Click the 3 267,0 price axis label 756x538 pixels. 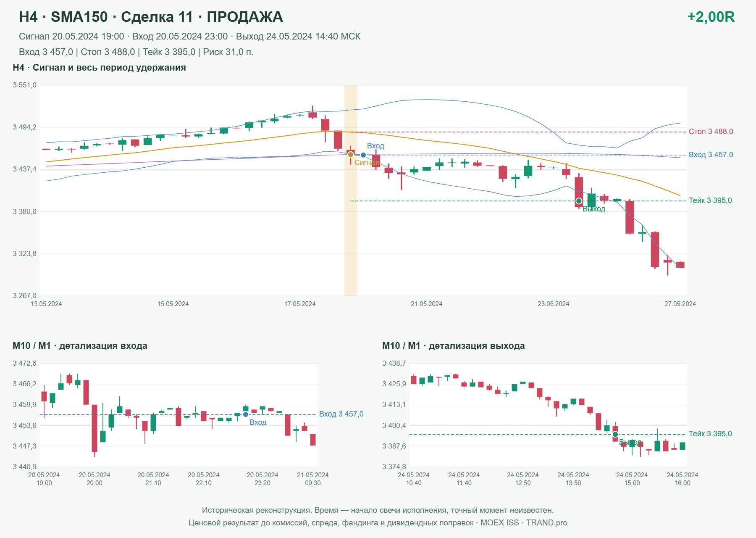click(25, 296)
